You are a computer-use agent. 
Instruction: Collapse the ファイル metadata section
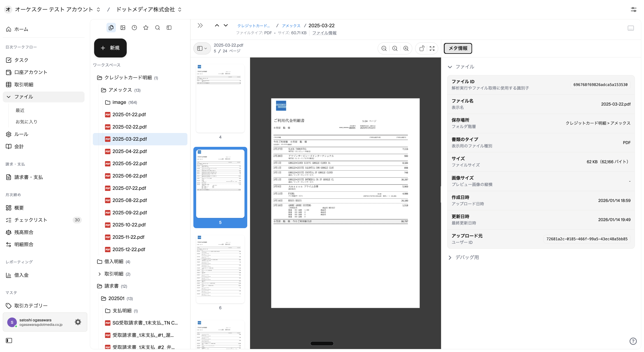pos(450,67)
